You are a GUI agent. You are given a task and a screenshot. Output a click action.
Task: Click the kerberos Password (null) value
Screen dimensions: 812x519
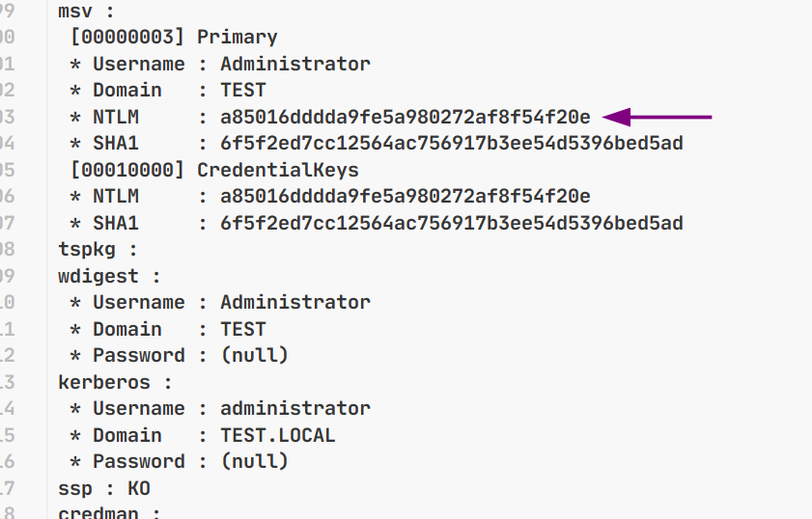point(254,461)
